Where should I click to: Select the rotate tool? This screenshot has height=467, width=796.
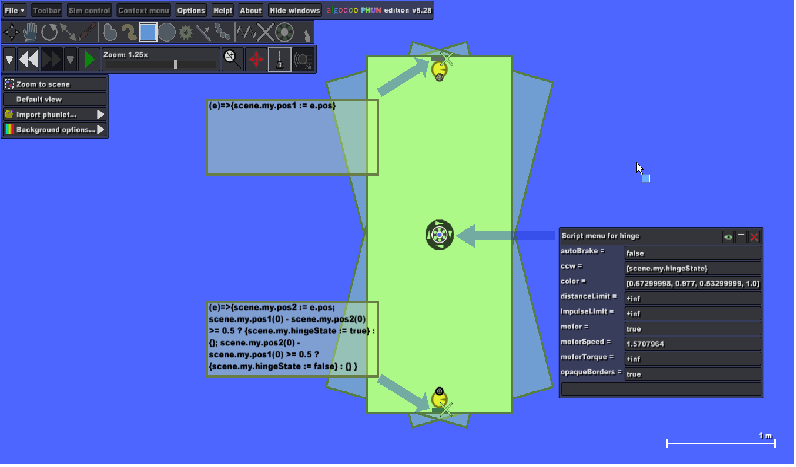point(49,32)
